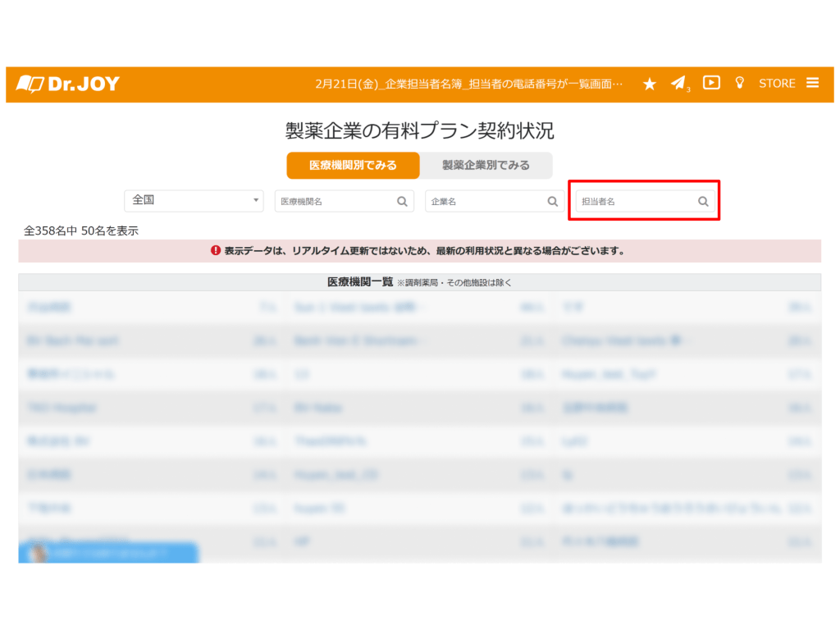The height and width of the screenshot is (630, 840).
Task: Open favorites with the star icon
Action: click(x=649, y=84)
